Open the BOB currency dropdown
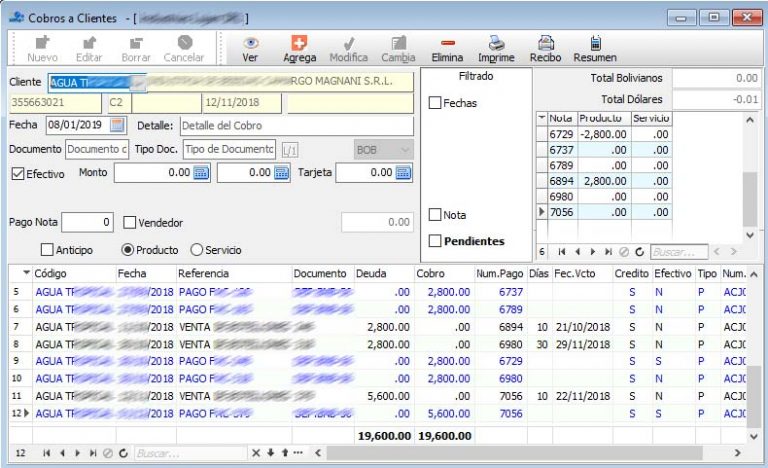Screen dimensions: 768x468 (384, 150)
